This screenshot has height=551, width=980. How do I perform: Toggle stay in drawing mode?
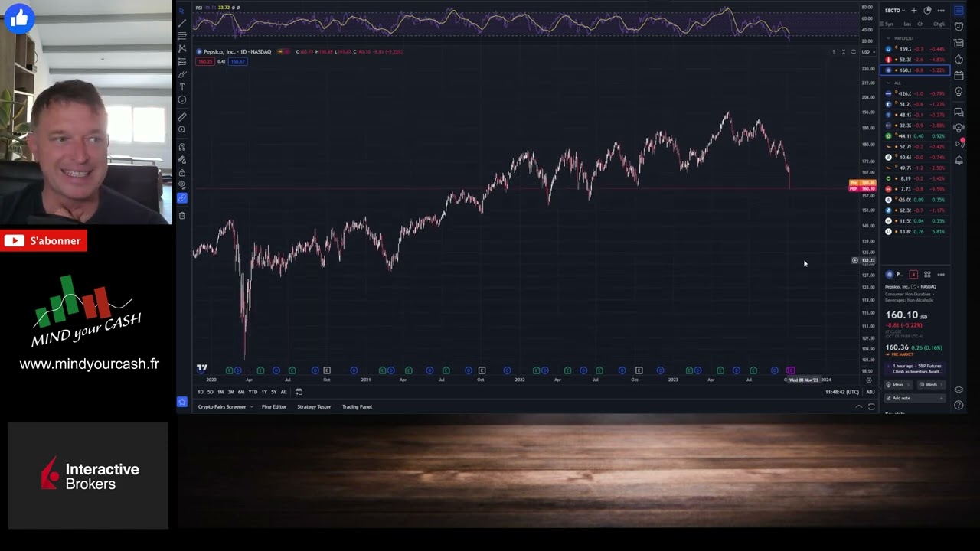tap(181, 160)
